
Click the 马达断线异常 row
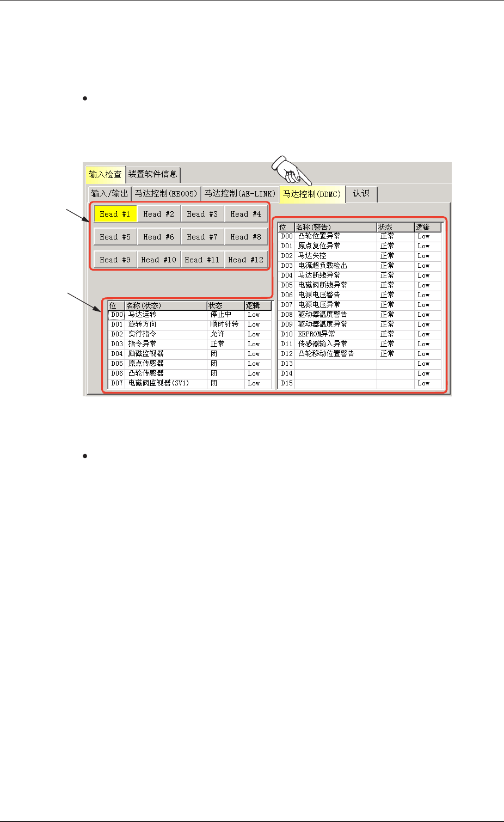[359, 275]
